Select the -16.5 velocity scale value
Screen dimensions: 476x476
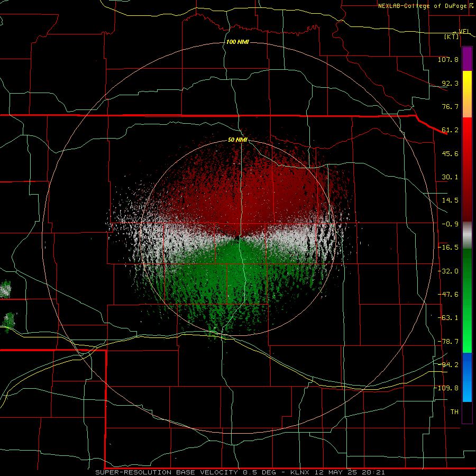pyautogui.click(x=448, y=248)
